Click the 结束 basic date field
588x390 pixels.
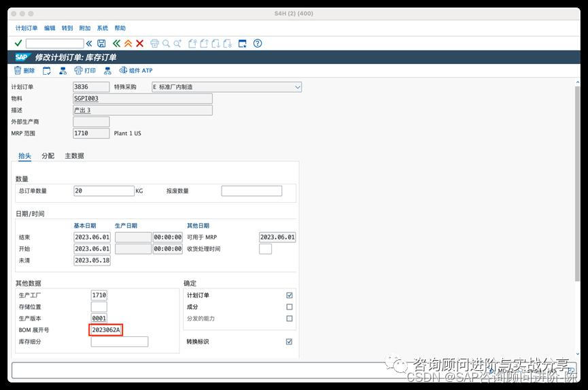92,238
